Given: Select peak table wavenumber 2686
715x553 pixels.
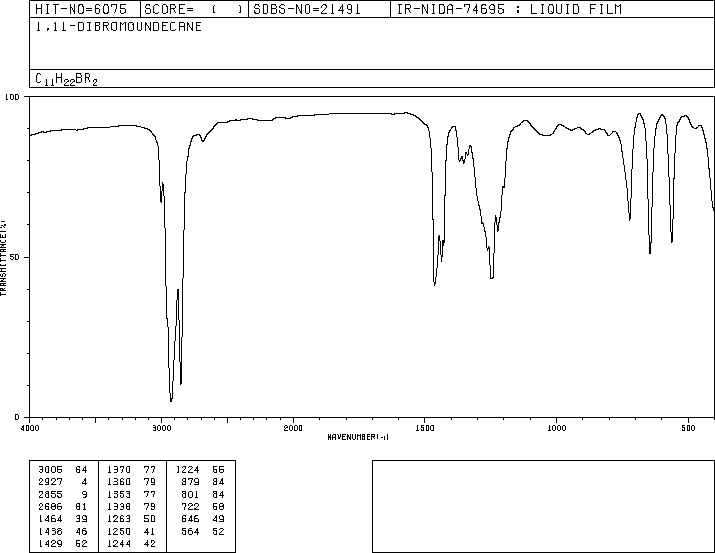Looking at the screenshot, I should 50,506.
